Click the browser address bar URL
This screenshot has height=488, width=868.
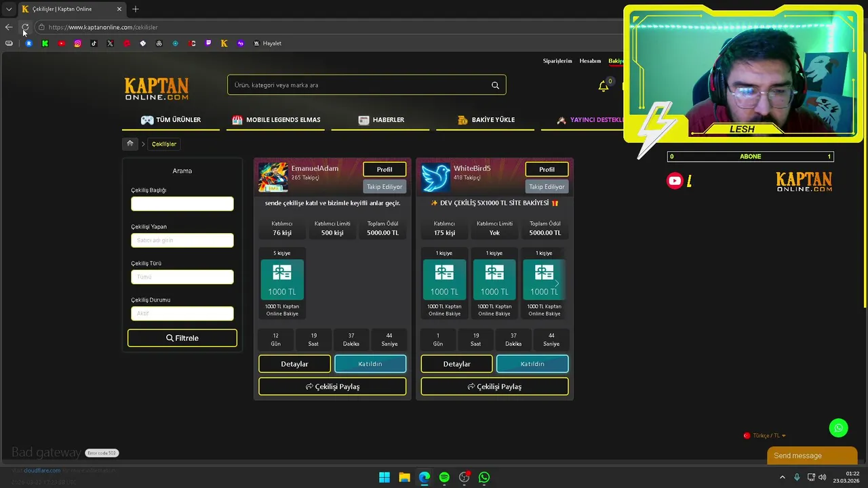tap(103, 27)
